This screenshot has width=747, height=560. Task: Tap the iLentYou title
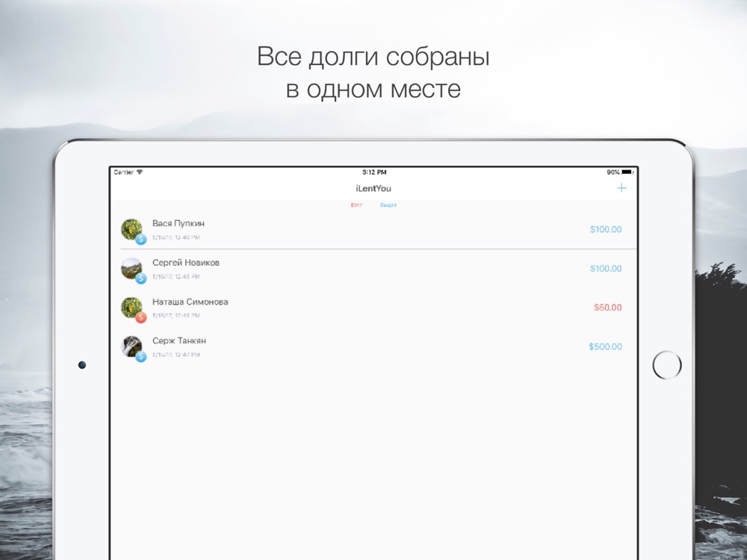click(373, 189)
